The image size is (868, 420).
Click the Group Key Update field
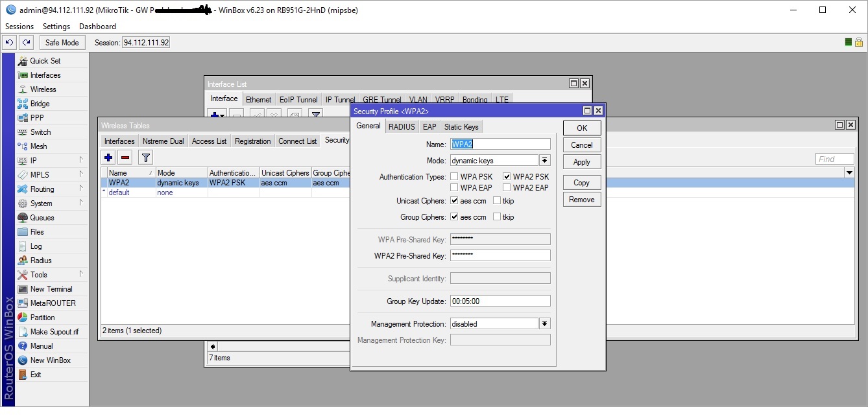click(x=500, y=301)
